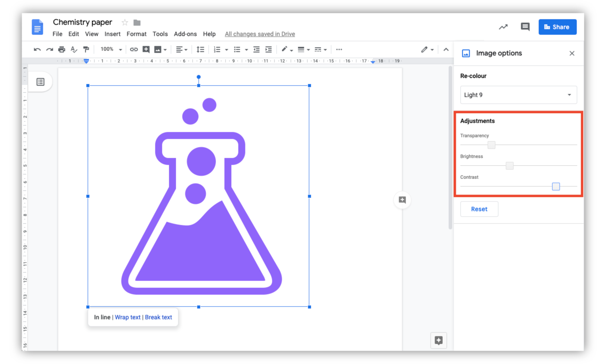Click the left indent marker on the ruler

(x=86, y=61)
